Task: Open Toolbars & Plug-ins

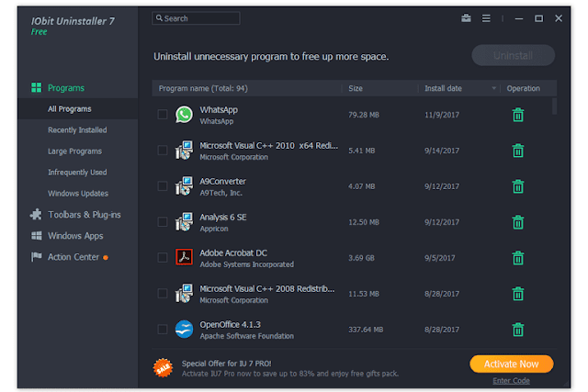Action: (84, 215)
